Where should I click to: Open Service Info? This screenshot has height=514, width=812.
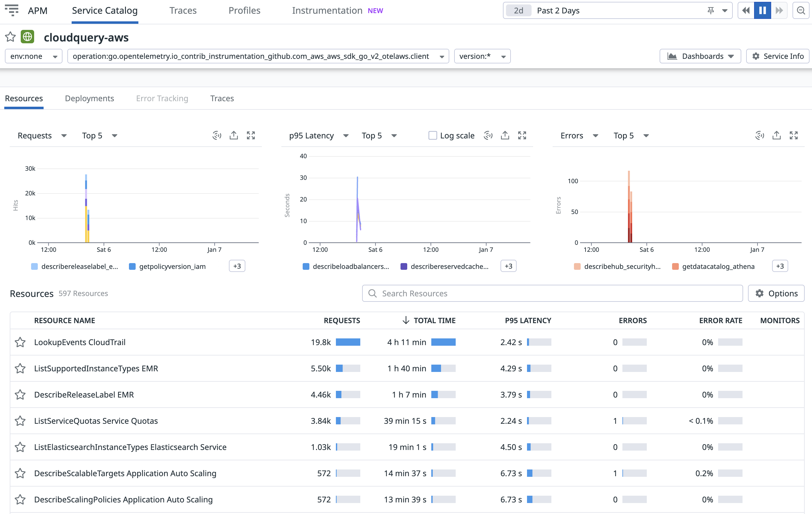tap(778, 56)
